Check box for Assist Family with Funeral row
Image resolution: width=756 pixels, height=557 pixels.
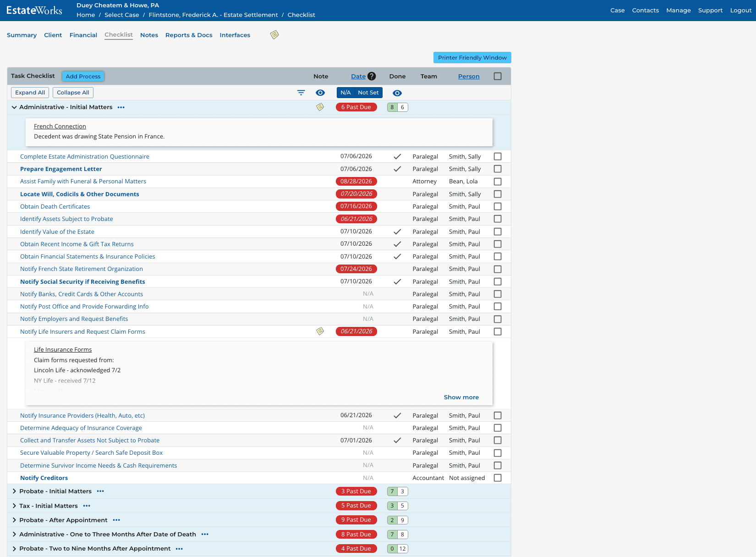point(498,182)
